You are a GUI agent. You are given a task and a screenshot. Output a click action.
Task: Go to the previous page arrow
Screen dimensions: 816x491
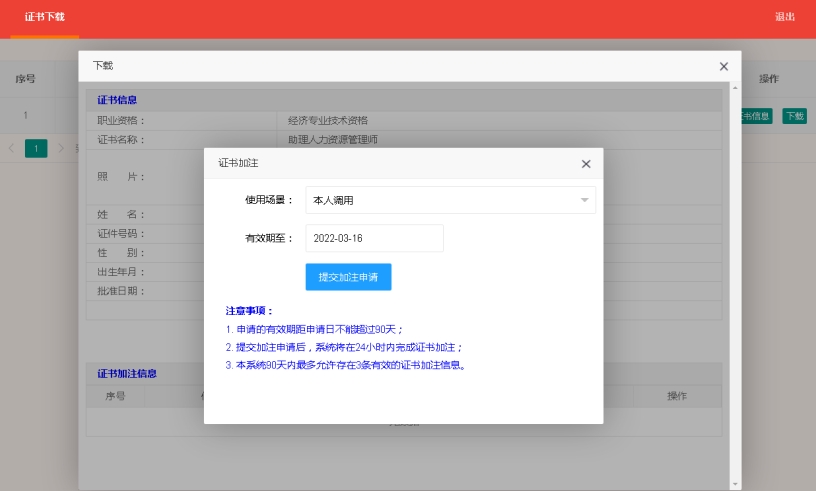click(x=12, y=148)
